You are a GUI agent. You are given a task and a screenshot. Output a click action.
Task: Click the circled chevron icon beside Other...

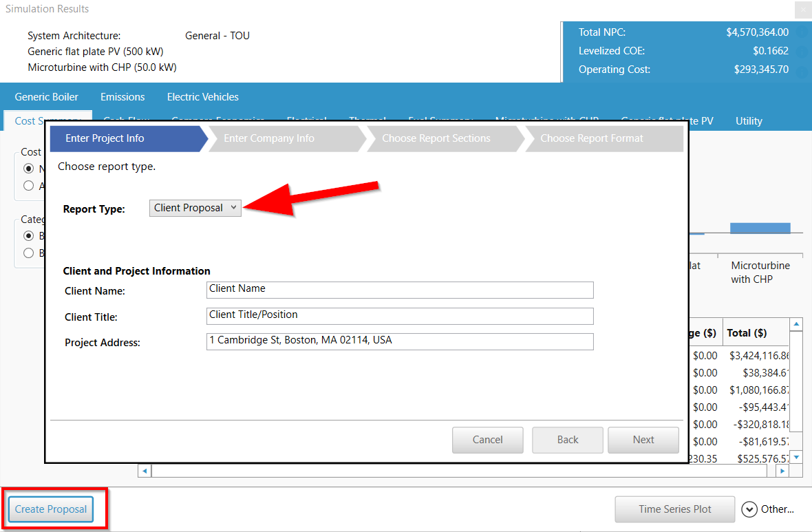(x=749, y=509)
